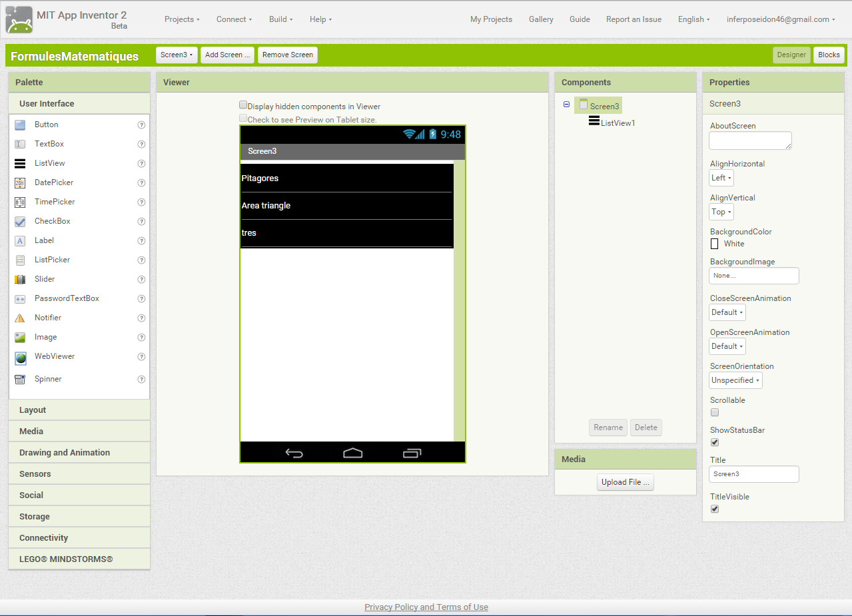Click the Upload File button
Image resolution: width=852 pixels, height=616 pixels.
[626, 482]
